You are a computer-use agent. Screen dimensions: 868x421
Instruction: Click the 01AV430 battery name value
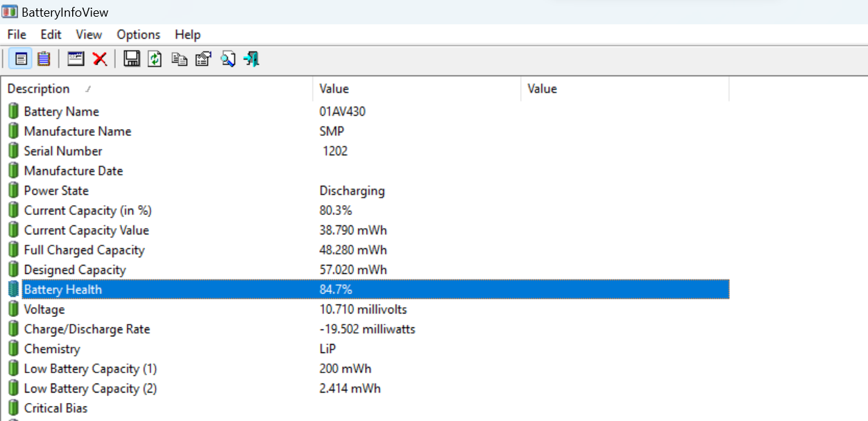[342, 112]
